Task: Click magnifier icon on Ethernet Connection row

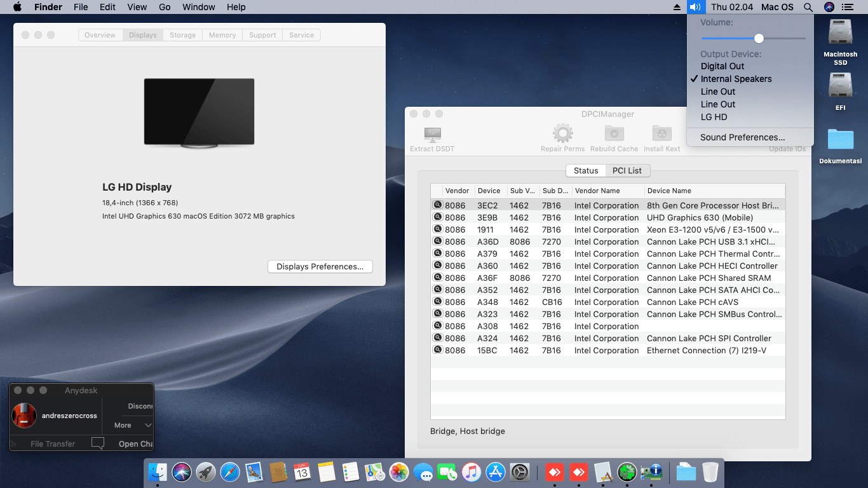Action: click(x=438, y=350)
